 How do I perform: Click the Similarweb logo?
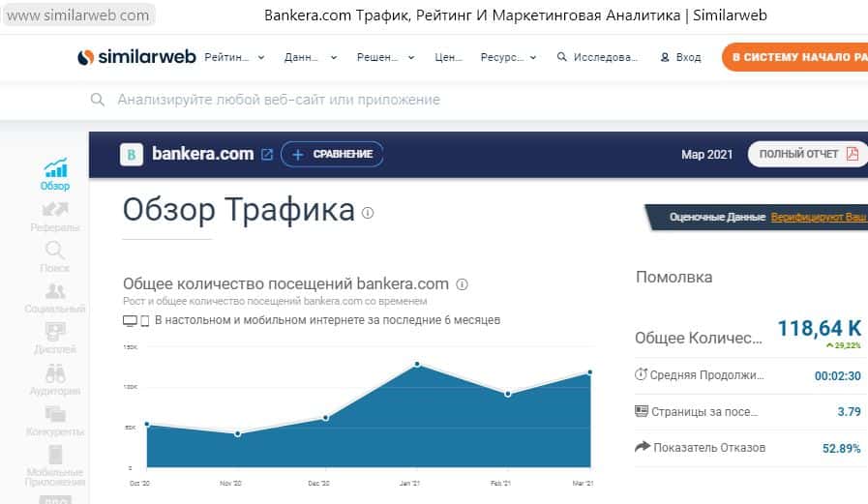coord(136,57)
